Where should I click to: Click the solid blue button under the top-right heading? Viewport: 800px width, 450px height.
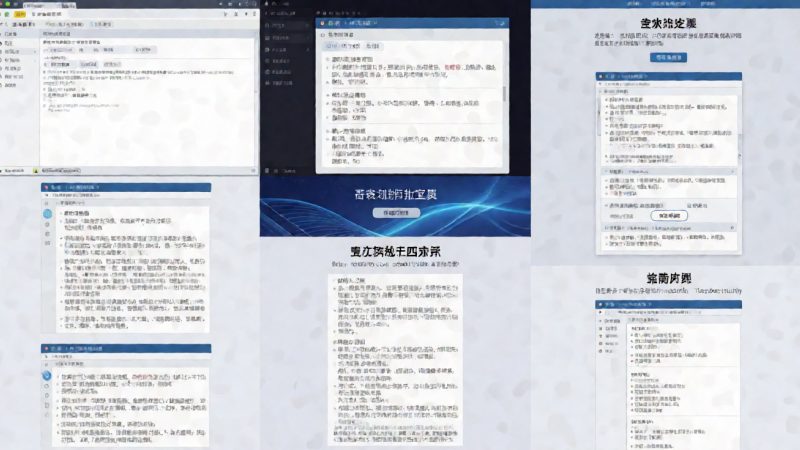[668, 58]
